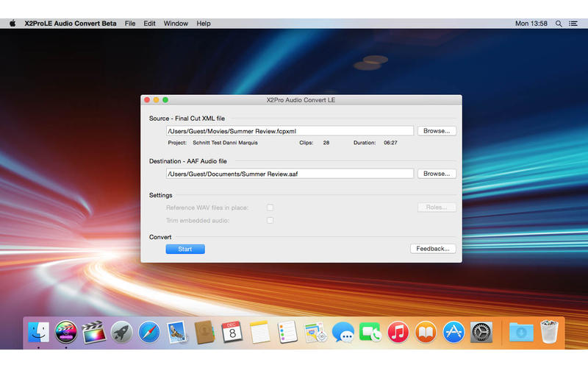588x368 pixels.
Task: Browse for source Final Cut XML file
Action: coord(437,131)
